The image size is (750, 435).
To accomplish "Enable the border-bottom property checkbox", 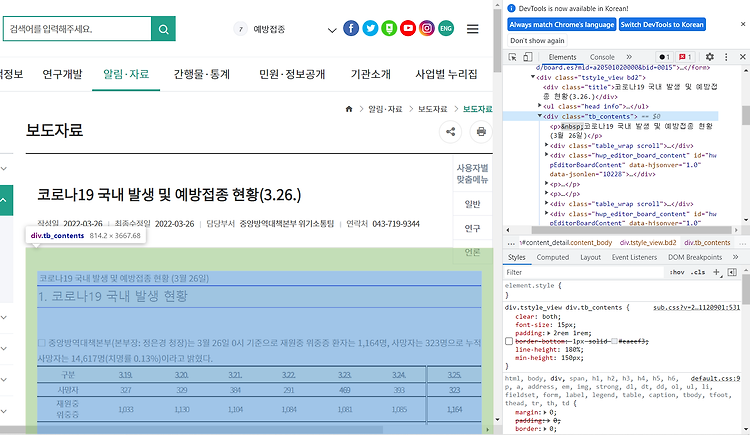I will point(509,341).
